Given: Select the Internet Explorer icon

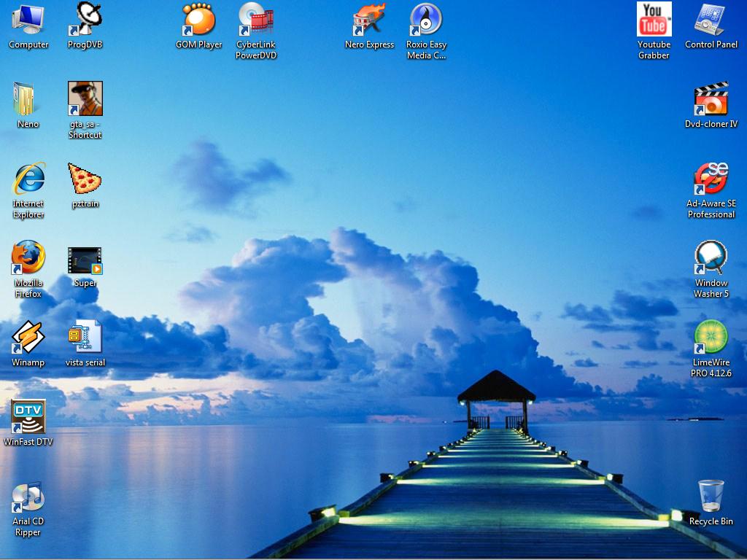Looking at the screenshot, I should point(28,179).
